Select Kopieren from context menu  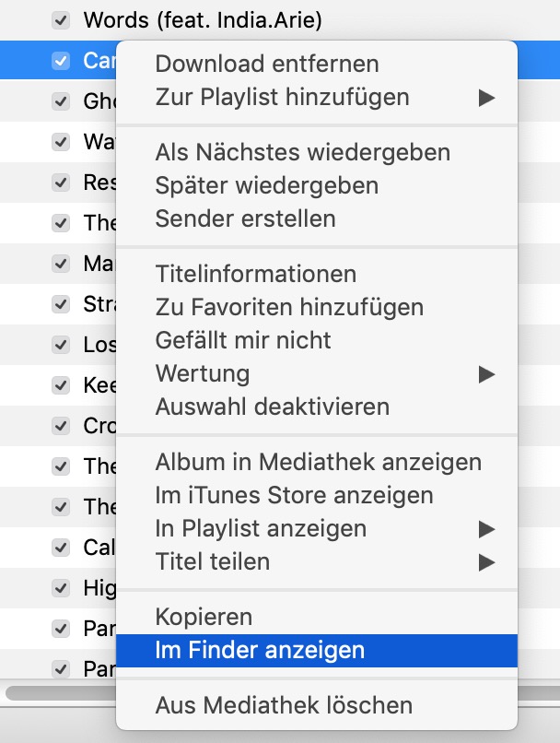tap(204, 617)
